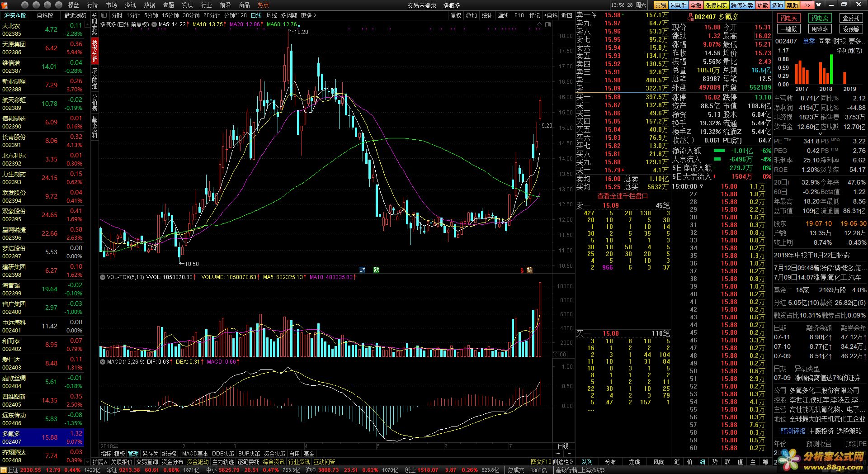This screenshot has width=868, height=474.
Task: Click the 一键撤 button
Action: tap(788, 29)
